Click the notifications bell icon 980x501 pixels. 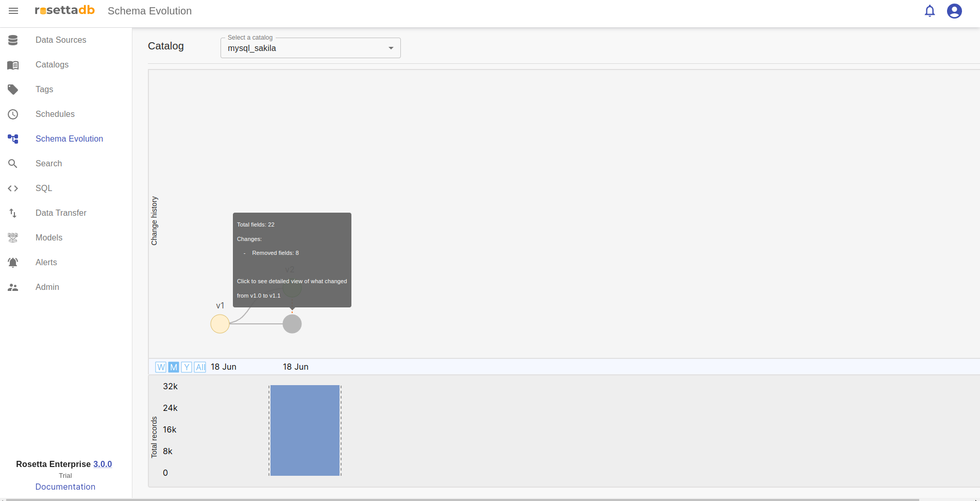(930, 11)
